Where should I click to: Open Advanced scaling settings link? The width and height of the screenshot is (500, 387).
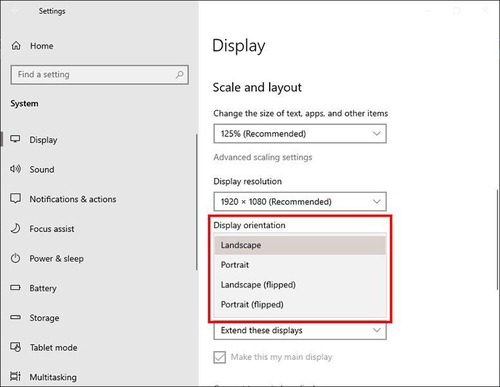[x=263, y=157]
